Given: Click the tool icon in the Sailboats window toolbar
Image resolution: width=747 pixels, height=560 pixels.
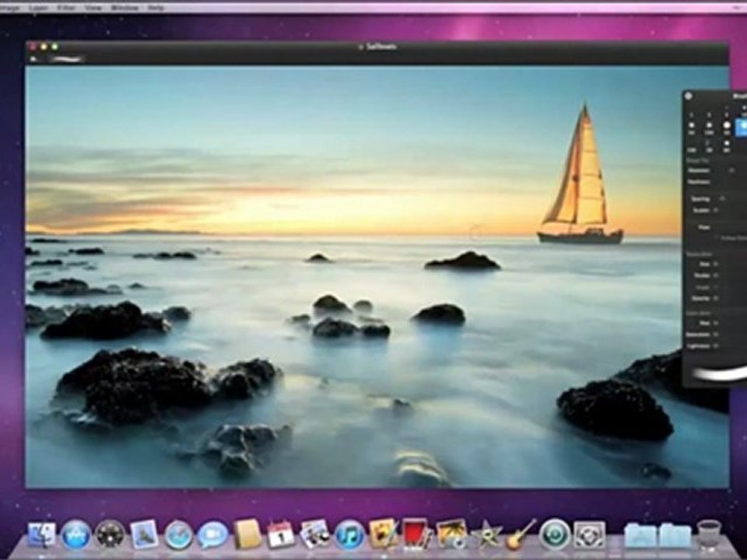Looking at the screenshot, I should tap(33, 59).
